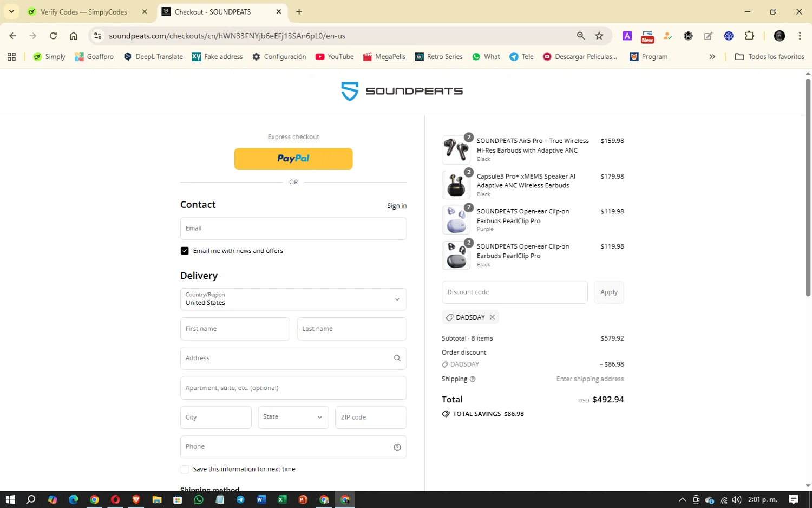The width and height of the screenshot is (812, 508).
Task: Open the Extensions puzzle menu
Action: tap(749, 36)
